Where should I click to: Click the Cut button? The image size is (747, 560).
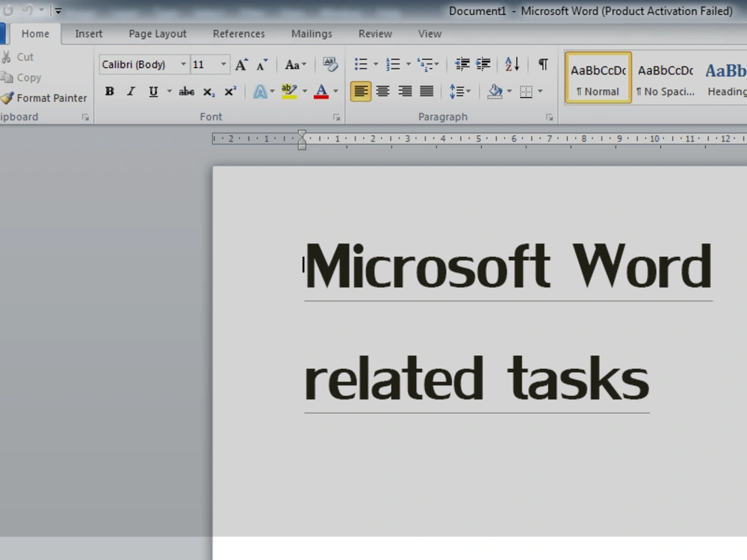[x=18, y=57]
